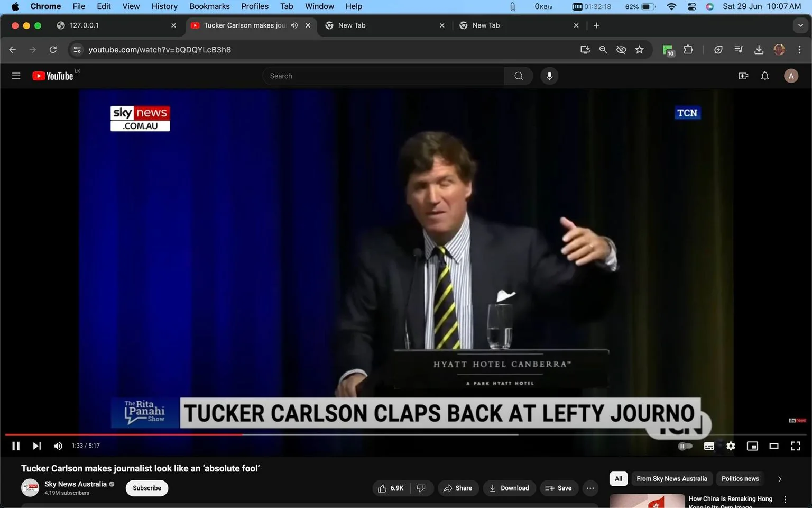Open Sky News Australia channel name
This screenshot has width=812, height=508.
pos(76,484)
